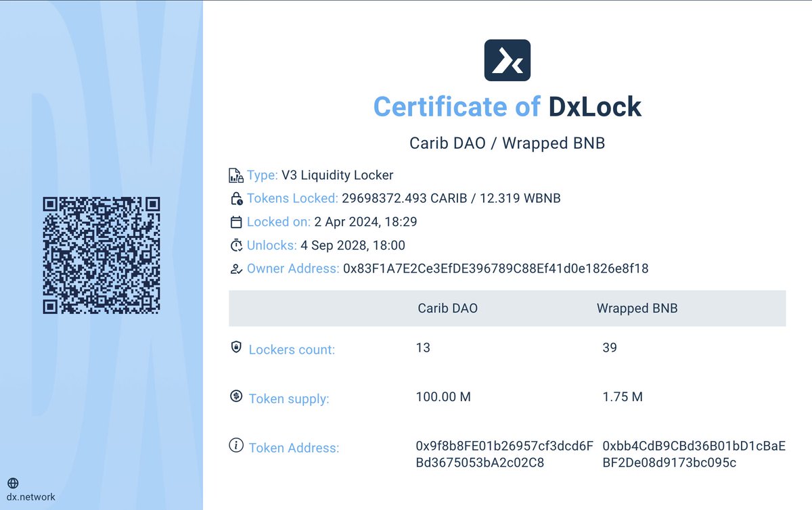Click the Tokens Locked padlock icon
This screenshot has width=812, height=510.
pos(236,199)
